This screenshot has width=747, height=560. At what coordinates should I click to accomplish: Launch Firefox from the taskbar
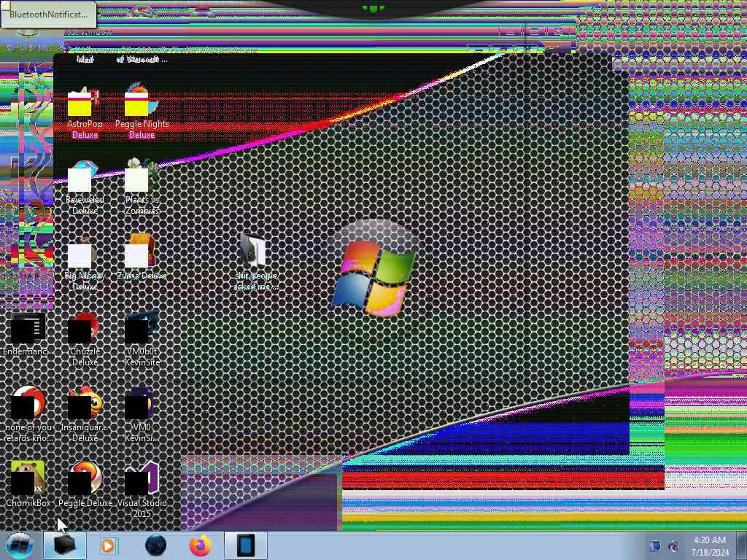201,545
